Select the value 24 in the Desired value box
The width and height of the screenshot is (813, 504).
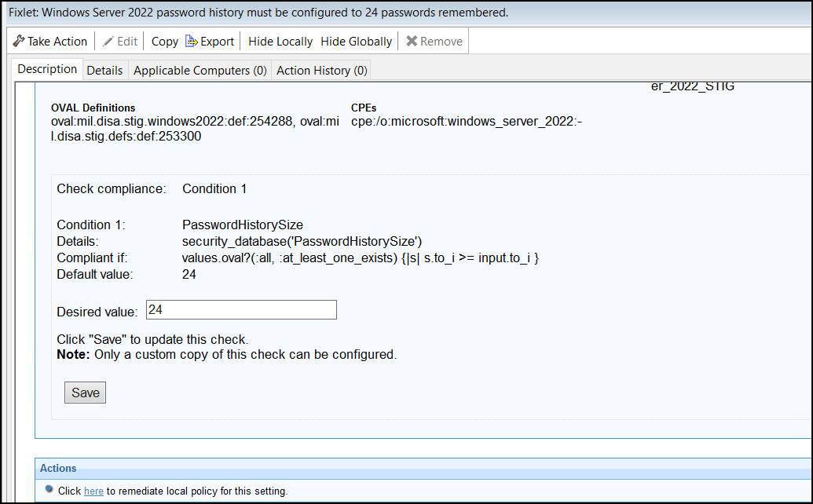pos(154,309)
